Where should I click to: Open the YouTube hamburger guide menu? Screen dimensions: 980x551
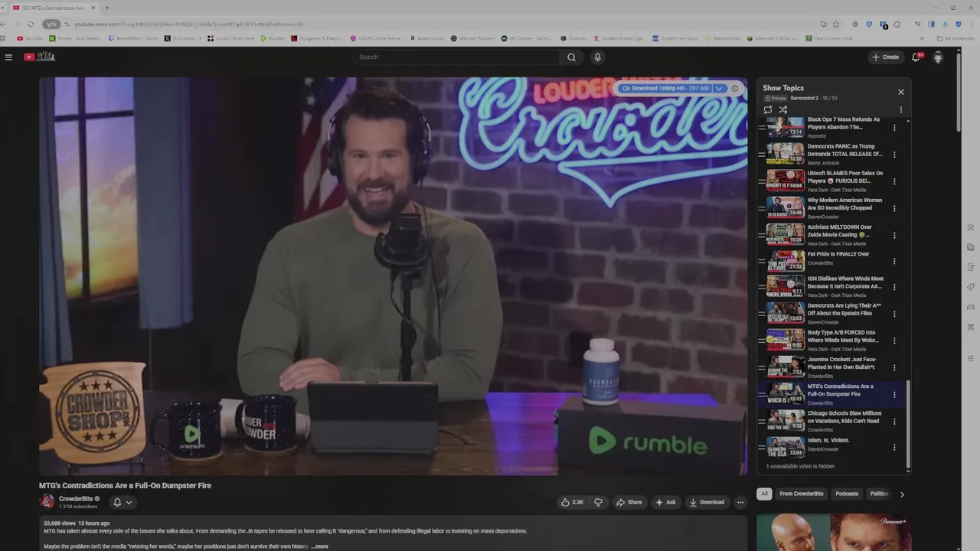pyautogui.click(x=8, y=57)
